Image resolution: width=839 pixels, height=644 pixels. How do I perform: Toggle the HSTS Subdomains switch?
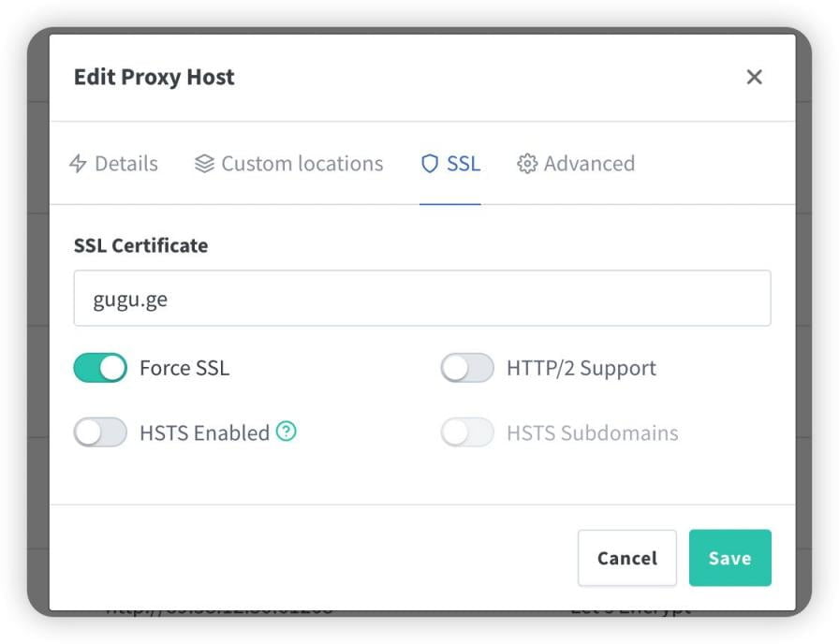coord(467,432)
